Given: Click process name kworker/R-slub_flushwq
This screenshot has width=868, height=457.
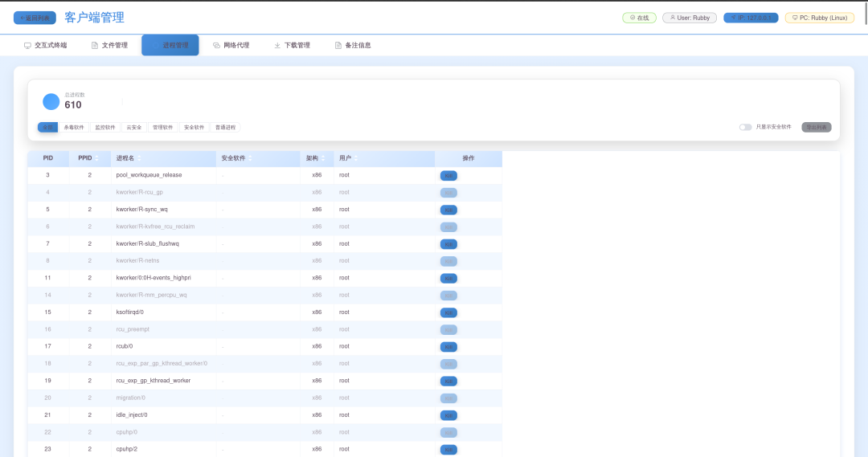Looking at the screenshot, I should (147, 243).
